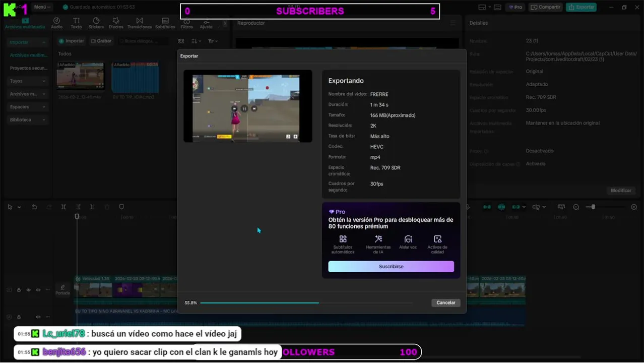The image size is (644, 363).
Task: Click the player options menu icon
Action: tap(453, 23)
